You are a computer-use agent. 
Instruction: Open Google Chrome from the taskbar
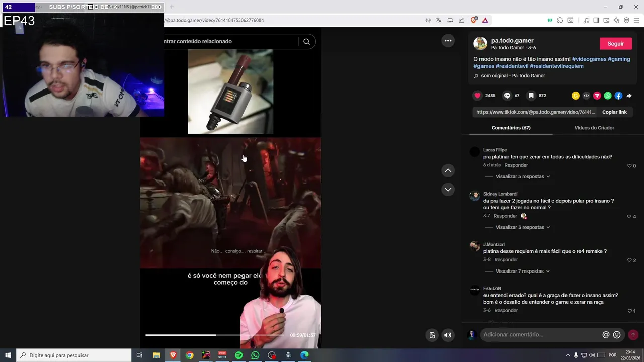[189, 355]
